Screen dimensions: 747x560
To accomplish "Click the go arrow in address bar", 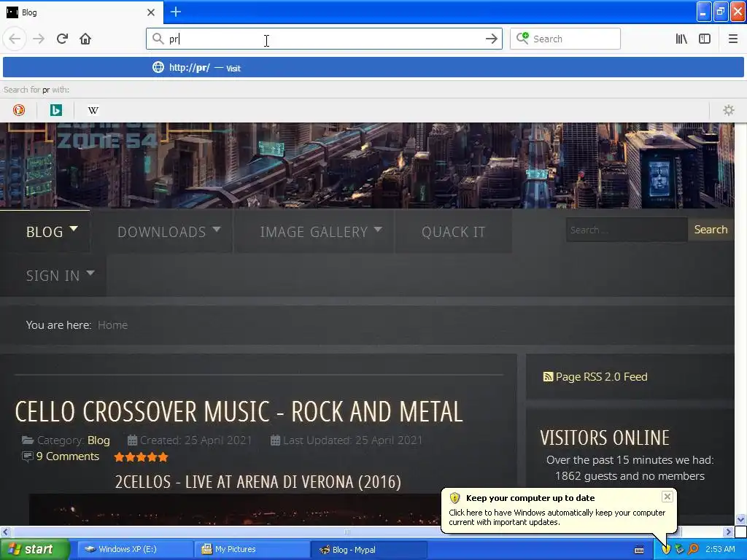I will pyautogui.click(x=491, y=39).
